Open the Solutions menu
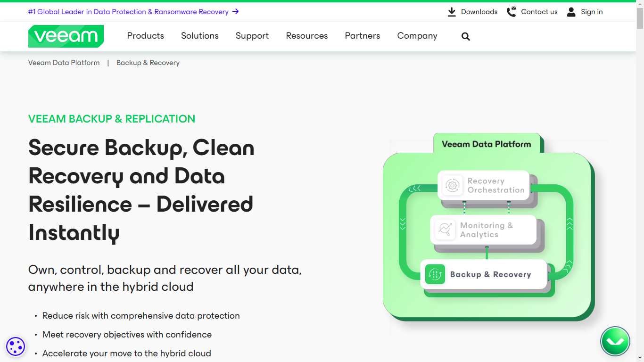Image resolution: width=644 pixels, height=362 pixels. tap(200, 36)
